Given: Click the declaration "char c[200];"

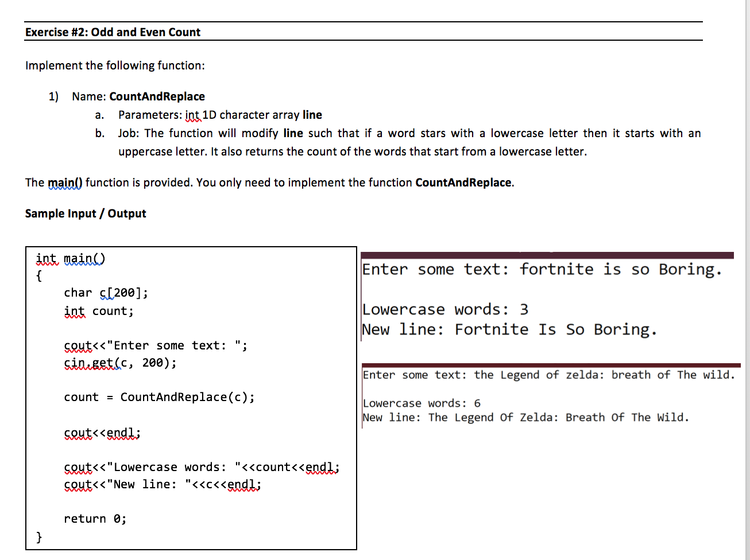Looking at the screenshot, I should coord(106,293).
